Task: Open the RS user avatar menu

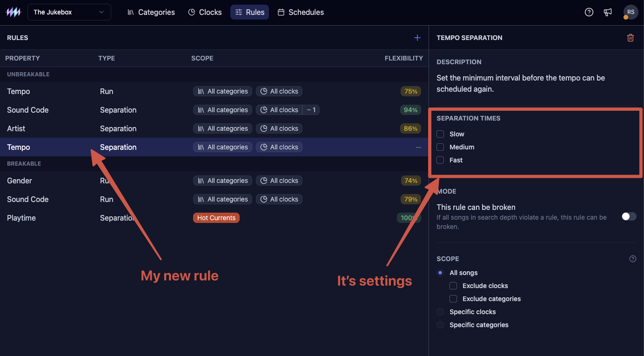Action: click(x=631, y=12)
